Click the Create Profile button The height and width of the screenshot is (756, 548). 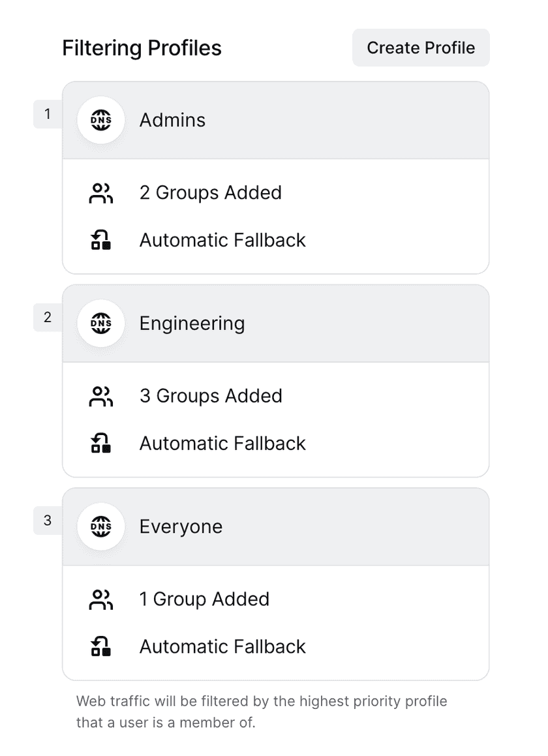coord(421,48)
